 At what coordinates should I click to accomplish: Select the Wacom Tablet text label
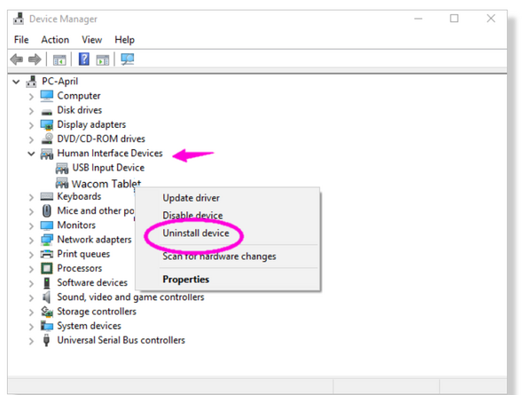click(106, 184)
